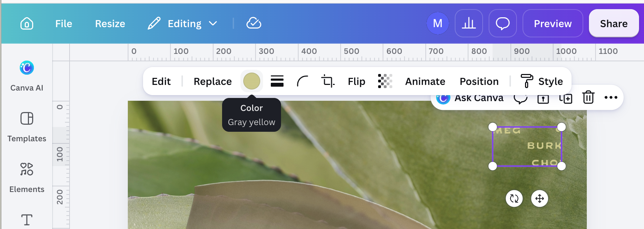Open the border weight lines icon
The image size is (644, 229).
coord(277,81)
